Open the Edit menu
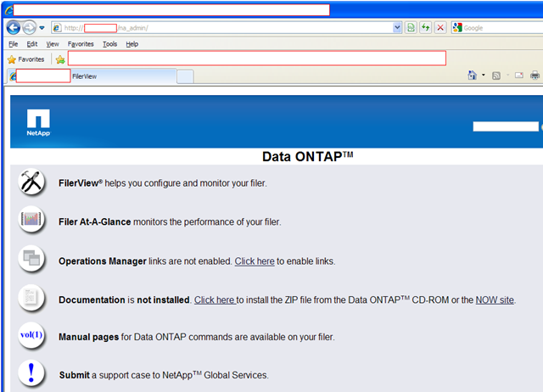 32,44
